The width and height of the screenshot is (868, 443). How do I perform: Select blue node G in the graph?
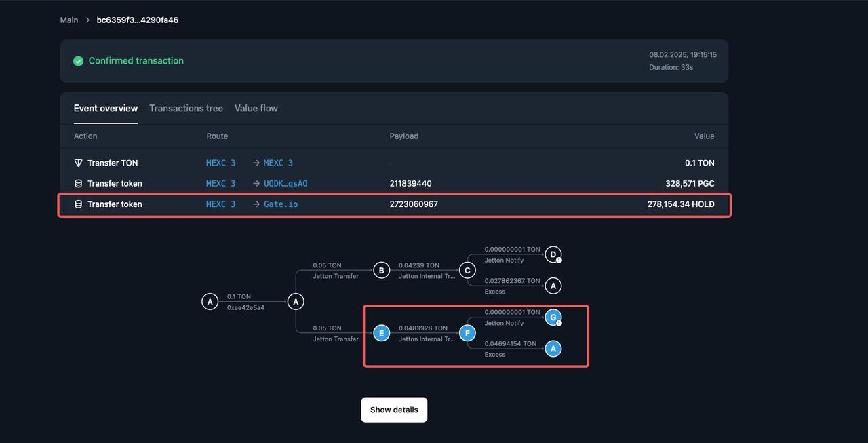(x=553, y=317)
